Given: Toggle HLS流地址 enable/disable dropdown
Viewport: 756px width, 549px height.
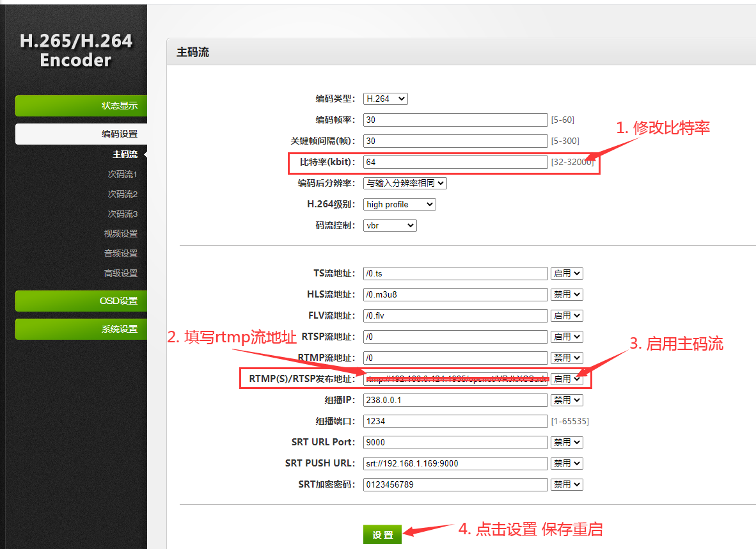Looking at the screenshot, I should point(567,294).
